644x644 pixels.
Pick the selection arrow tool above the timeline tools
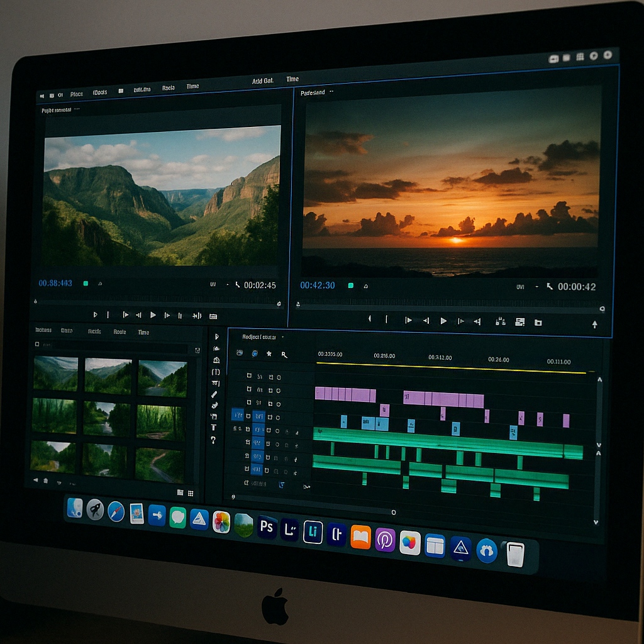(x=216, y=337)
